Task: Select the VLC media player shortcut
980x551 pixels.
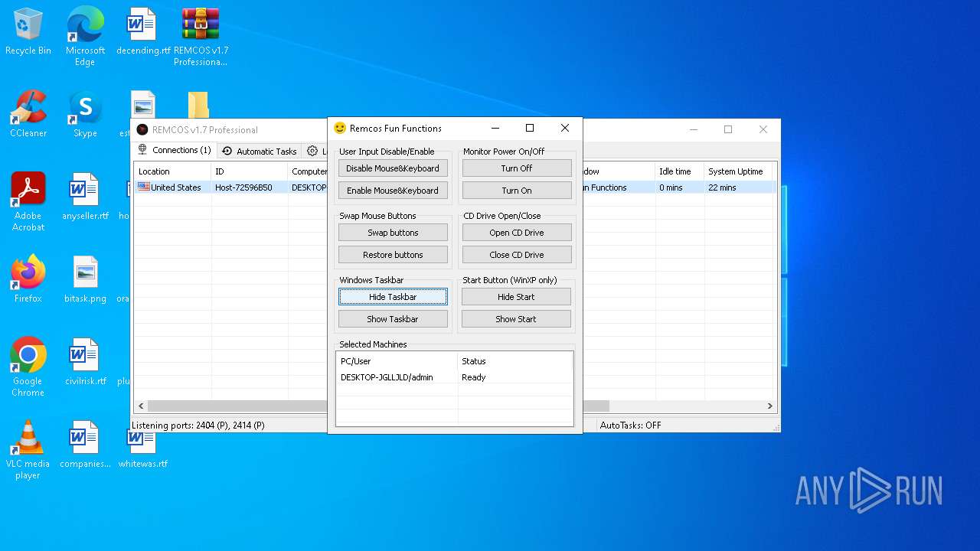Action: coord(28,450)
